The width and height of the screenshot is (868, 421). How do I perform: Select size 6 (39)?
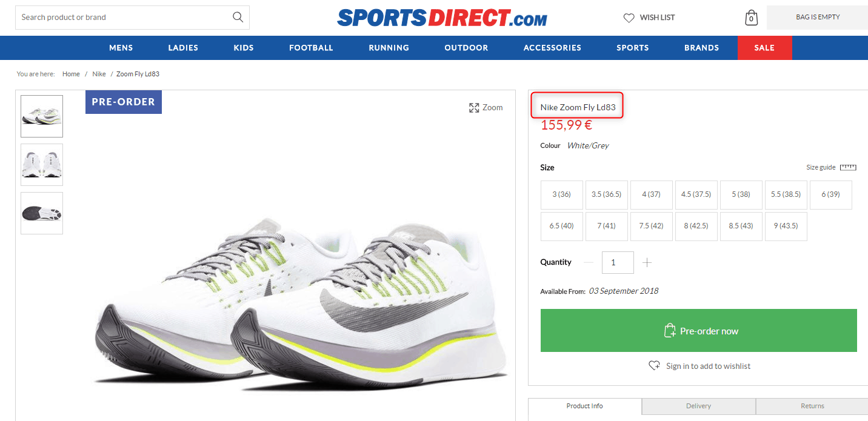pos(831,194)
